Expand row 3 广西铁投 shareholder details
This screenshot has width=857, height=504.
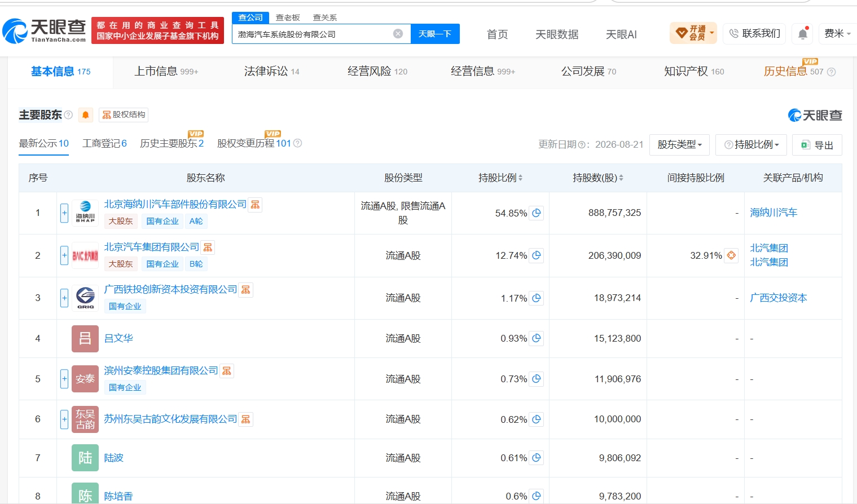(64, 298)
